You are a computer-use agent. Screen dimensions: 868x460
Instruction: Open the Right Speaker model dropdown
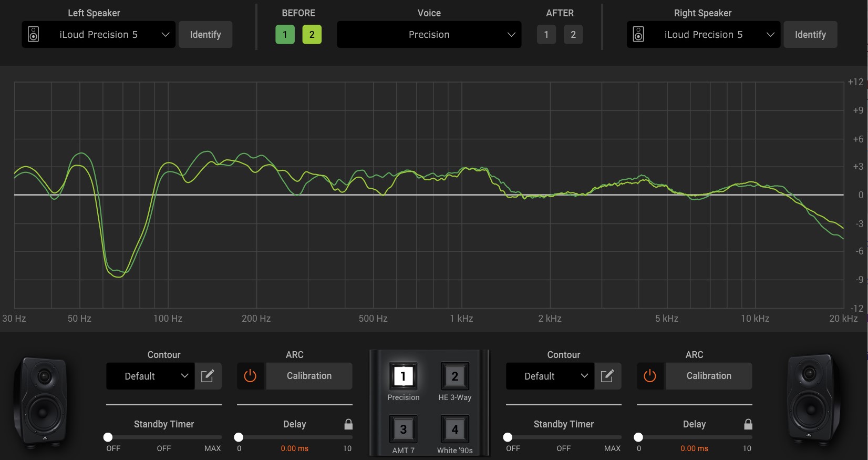704,35
